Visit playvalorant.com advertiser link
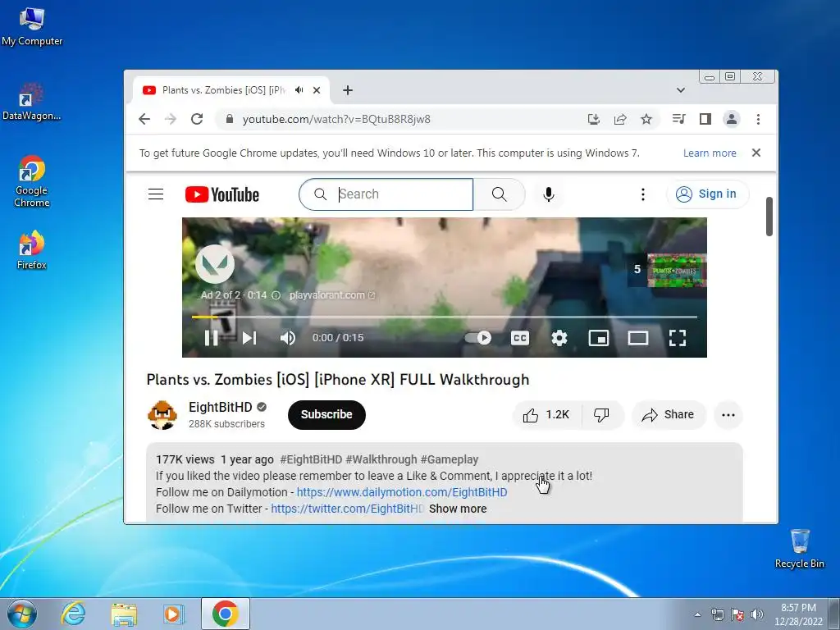840x630 pixels. point(332,295)
